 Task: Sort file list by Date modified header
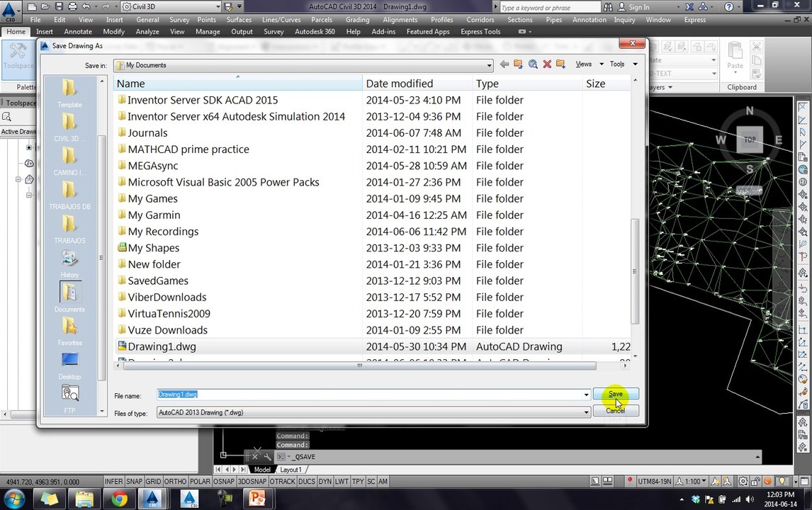click(417, 84)
